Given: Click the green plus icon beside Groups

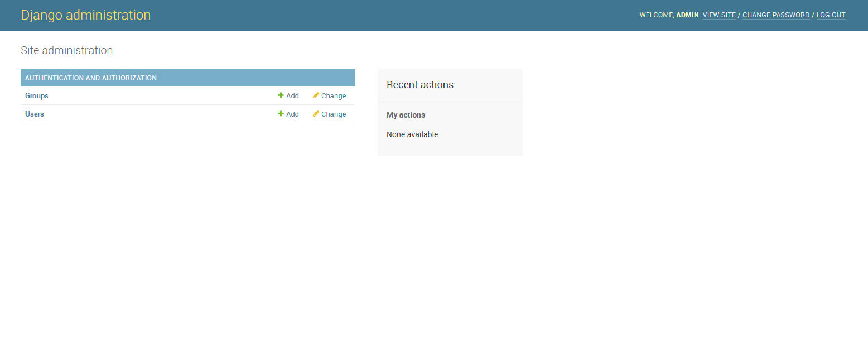Looking at the screenshot, I should coord(281,95).
